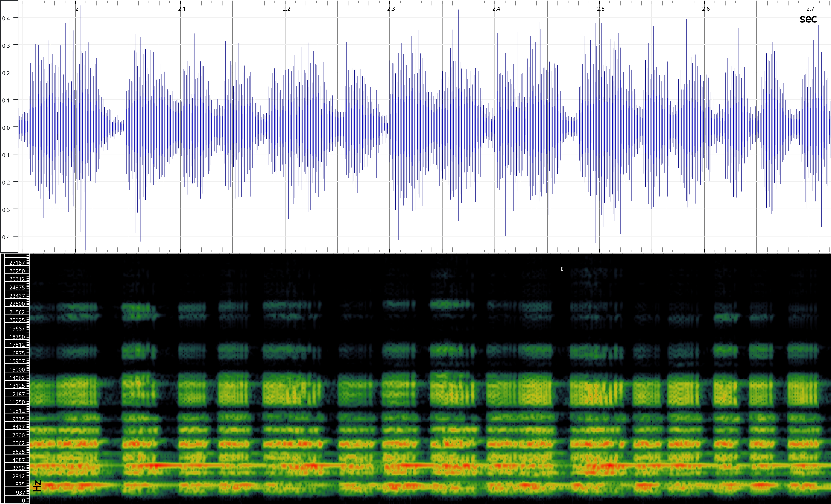Click the bottom 0.4 amplitude axis label
The height and width of the screenshot is (504, 831).
[6, 237]
